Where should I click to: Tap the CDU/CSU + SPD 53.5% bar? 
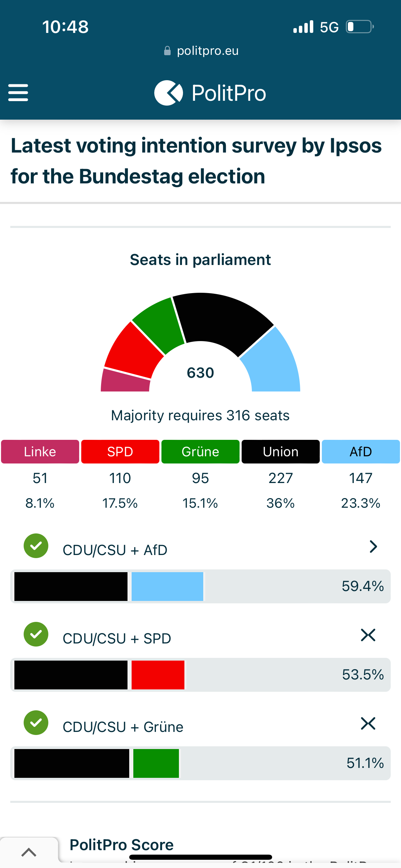click(200, 675)
